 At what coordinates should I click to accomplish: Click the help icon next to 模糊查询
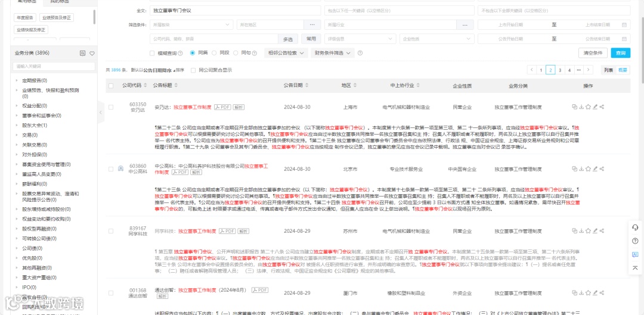[x=180, y=53]
